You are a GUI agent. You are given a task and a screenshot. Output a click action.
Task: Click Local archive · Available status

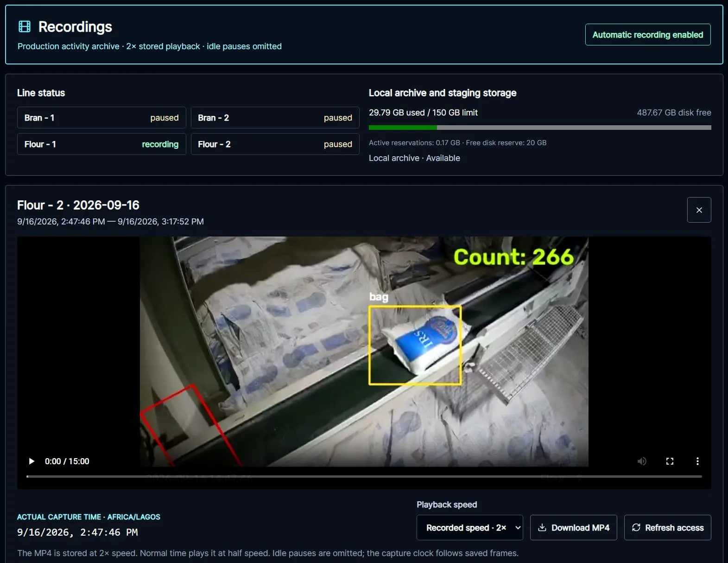click(414, 158)
